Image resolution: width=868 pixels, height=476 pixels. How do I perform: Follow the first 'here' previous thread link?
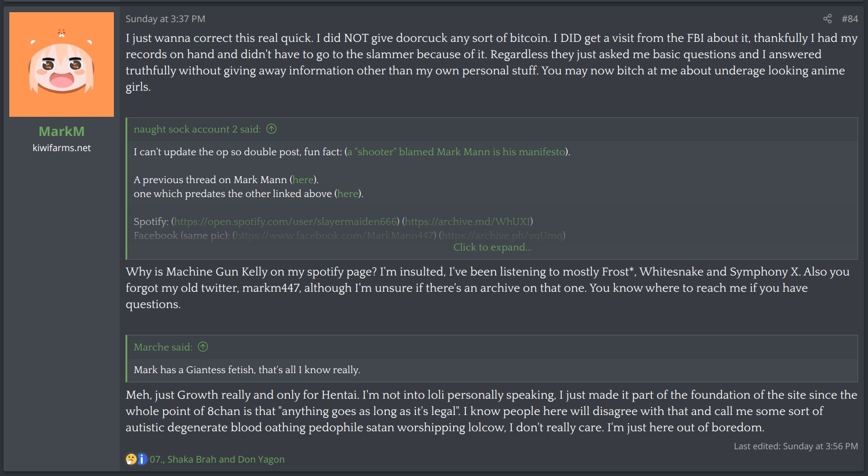tap(303, 180)
